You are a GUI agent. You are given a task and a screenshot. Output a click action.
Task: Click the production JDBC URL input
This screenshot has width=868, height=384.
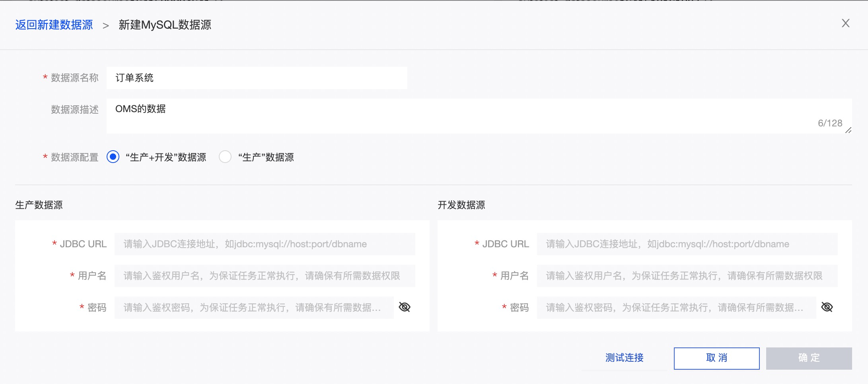pos(264,244)
